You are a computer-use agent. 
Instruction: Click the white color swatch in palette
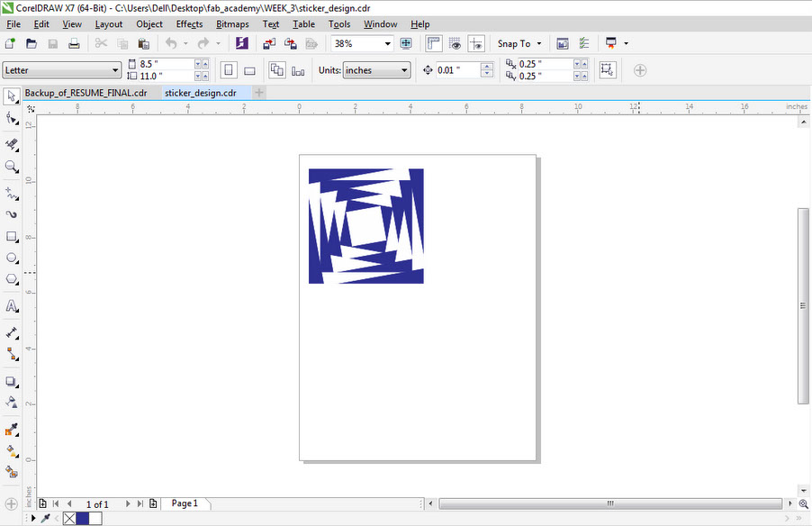click(95, 518)
